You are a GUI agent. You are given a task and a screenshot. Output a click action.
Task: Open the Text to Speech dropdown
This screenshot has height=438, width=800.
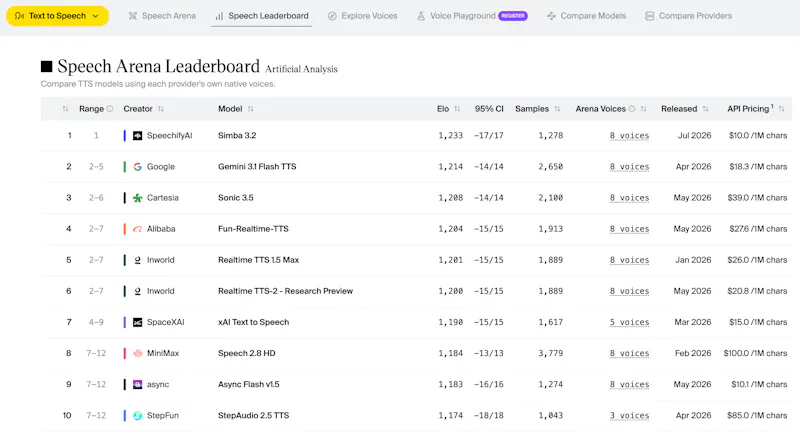[57, 16]
